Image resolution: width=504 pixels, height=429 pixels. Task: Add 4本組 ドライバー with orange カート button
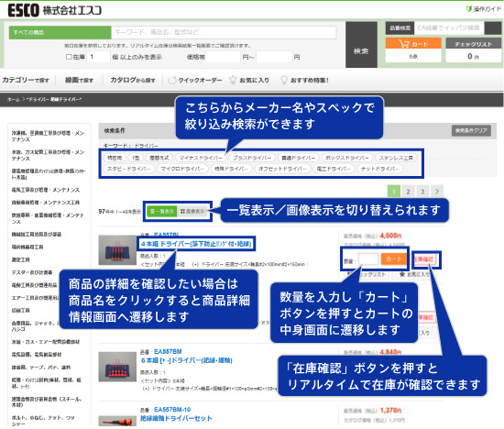(x=393, y=259)
